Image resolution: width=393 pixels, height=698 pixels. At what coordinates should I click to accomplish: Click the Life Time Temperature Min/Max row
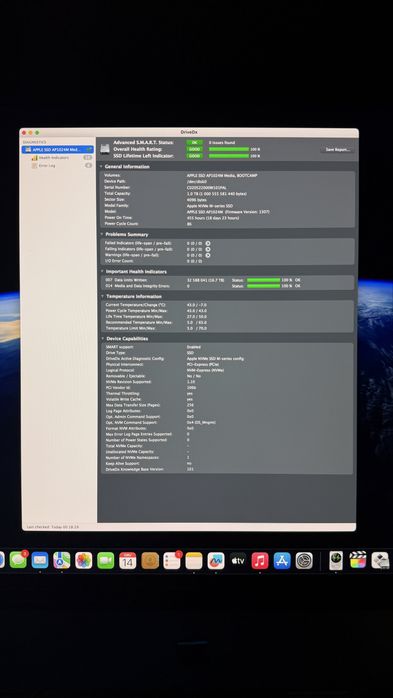click(227, 316)
